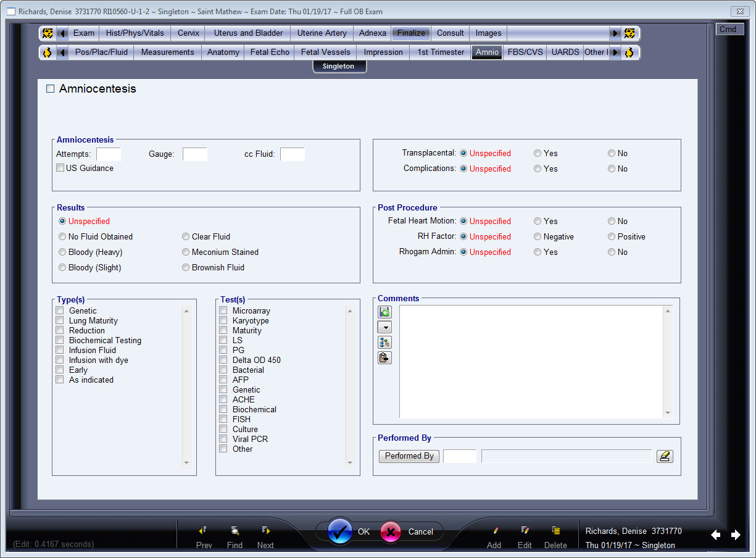Click the Attempts input field
Screen dimensions: 756x558
(109, 154)
